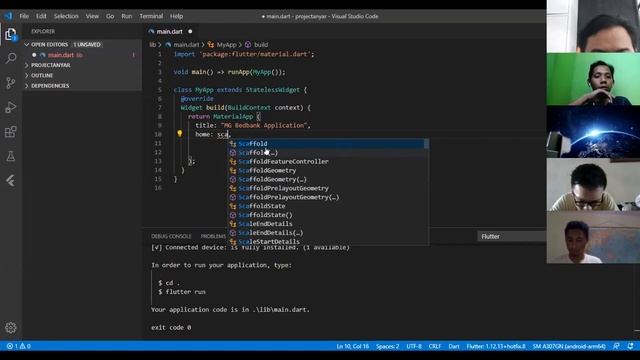Click the top participant video thumbnail
The image size is (640, 360).
(593, 26)
